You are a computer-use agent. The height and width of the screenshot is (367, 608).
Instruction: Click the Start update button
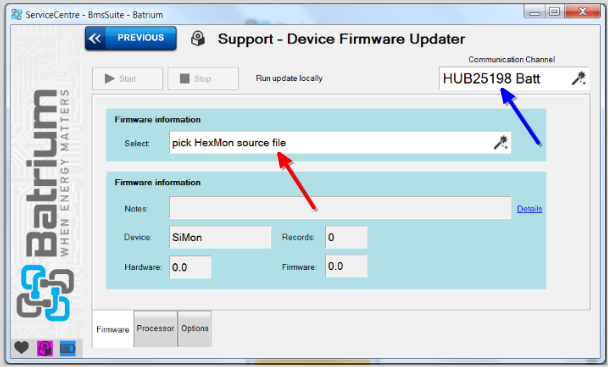coord(127,78)
